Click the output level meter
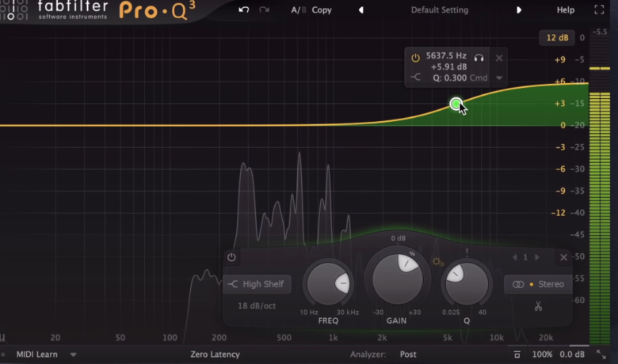618x364 pixels. [x=600, y=189]
